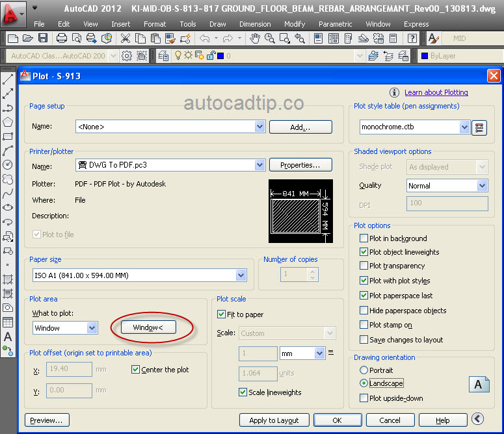Click the QuickCalc calculator icon
This screenshot has width=504, height=434.
coord(393,38)
